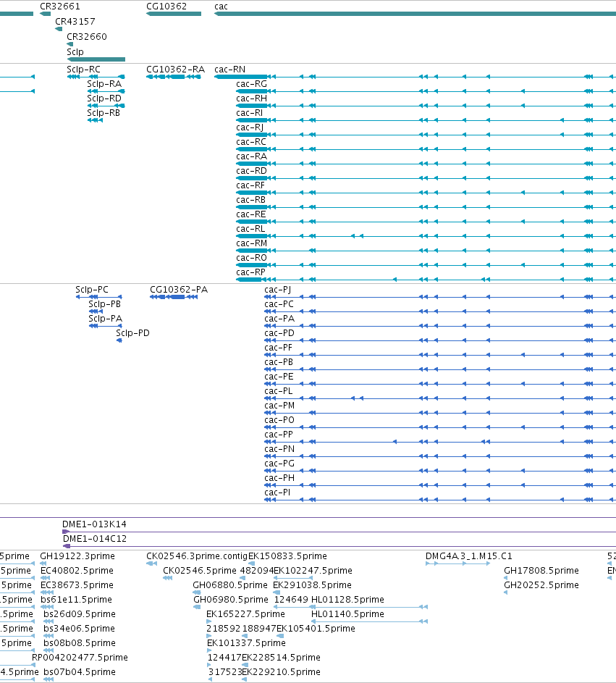Image resolution: width=616 pixels, height=683 pixels.
Task: Click the cac-RI transcript label
Action: tap(250, 113)
